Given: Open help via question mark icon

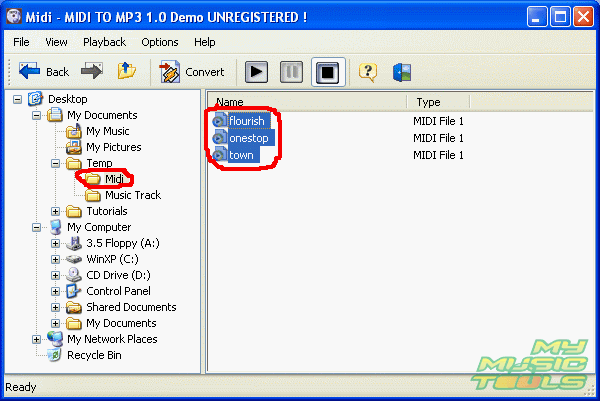Looking at the screenshot, I should (368, 72).
